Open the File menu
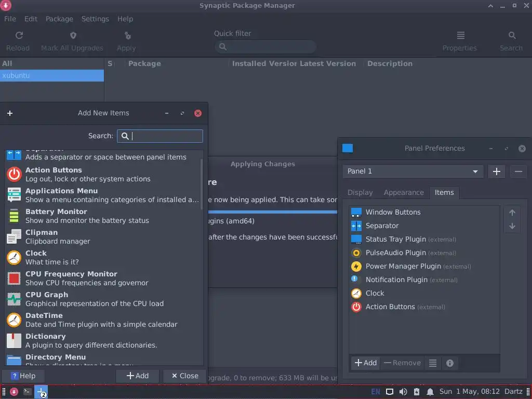The image size is (532, 399). coord(10,19)
